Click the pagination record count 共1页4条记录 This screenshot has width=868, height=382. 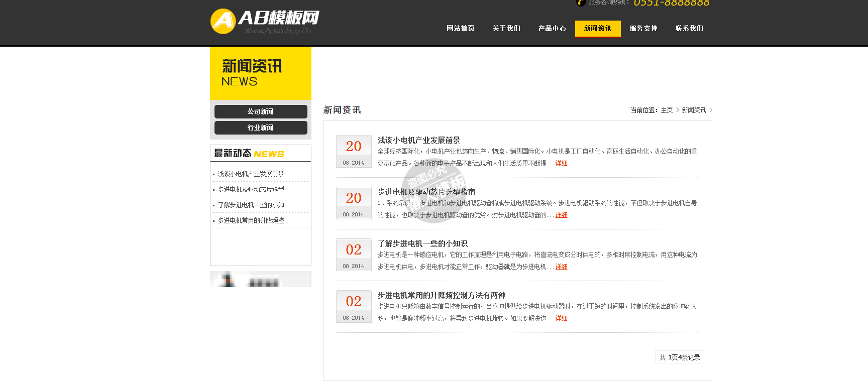(680, 357)
